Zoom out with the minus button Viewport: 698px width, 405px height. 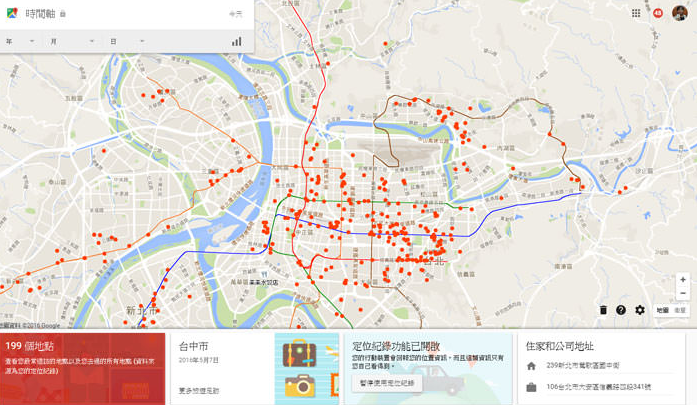coord(683,294)
